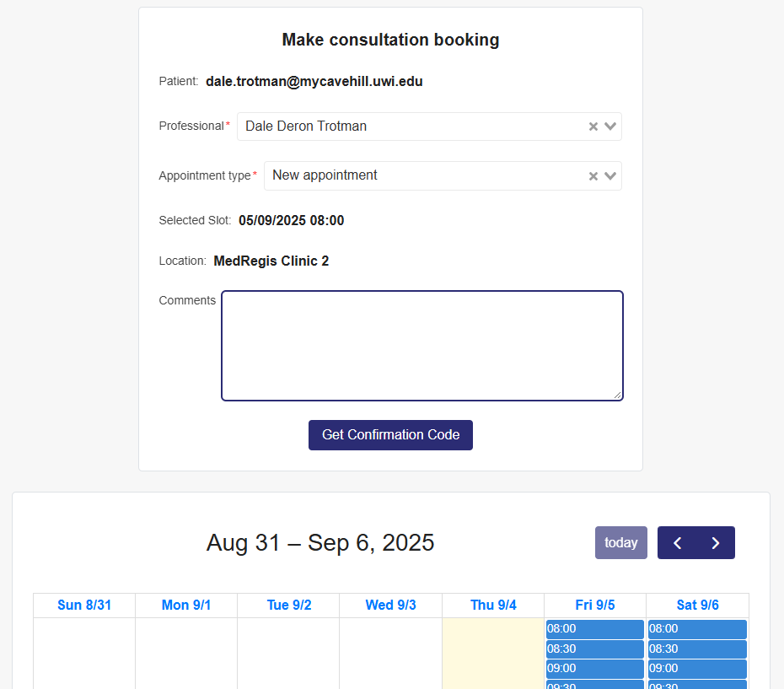
Task: Click the Thu 9/4 day header
Action: tap(493, 606)
